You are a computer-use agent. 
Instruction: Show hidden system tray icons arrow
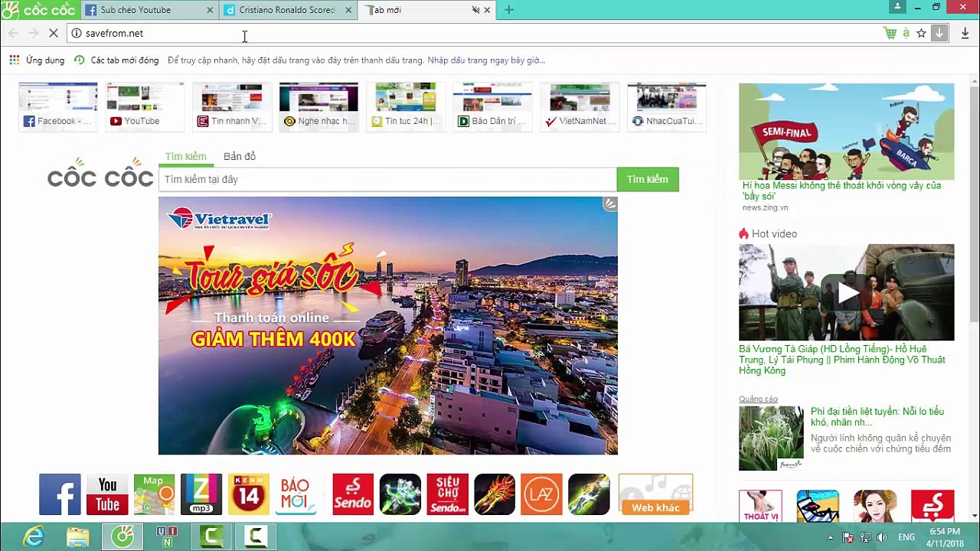pos(831,537)
